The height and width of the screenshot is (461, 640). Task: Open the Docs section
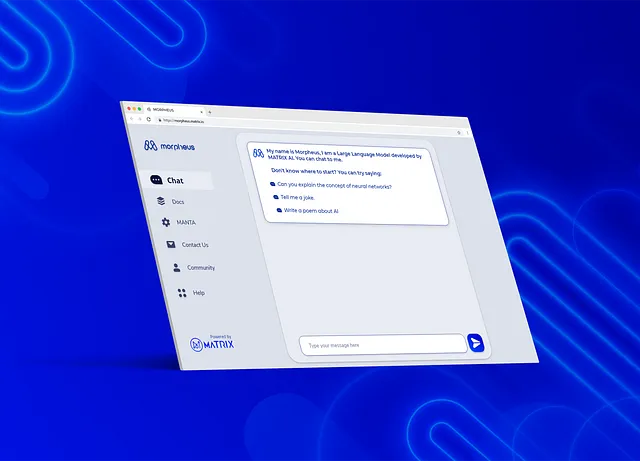[x=171, y=201]
